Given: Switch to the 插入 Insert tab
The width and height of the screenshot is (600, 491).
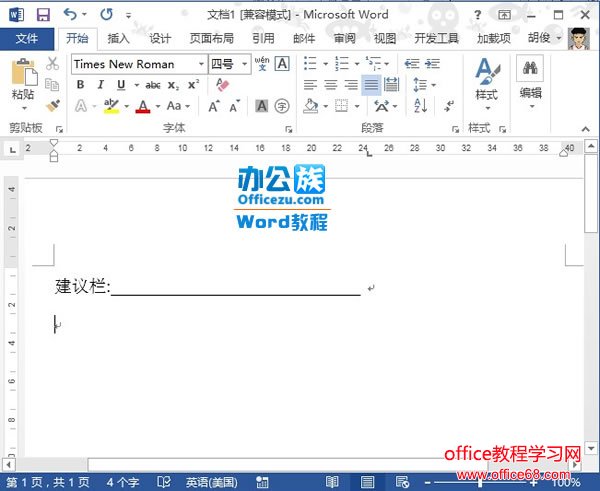Looking at the screenshot, I should click(118, 39).
